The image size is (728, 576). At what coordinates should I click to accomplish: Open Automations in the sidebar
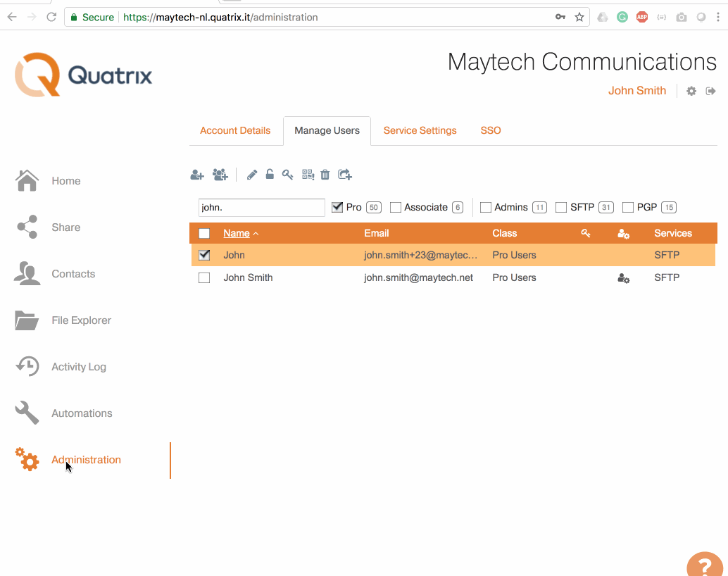(82, 413)
